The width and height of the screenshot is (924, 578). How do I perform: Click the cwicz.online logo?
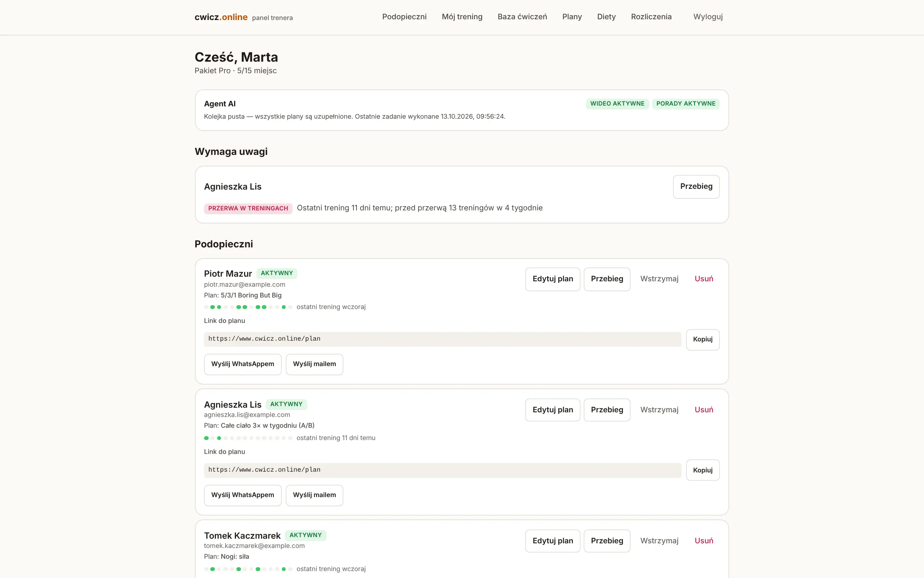221,17
